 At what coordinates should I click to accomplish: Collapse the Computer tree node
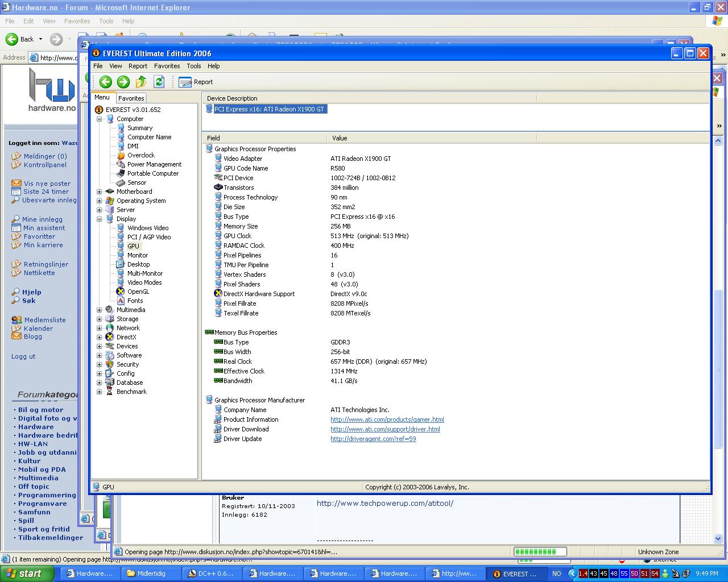pyautogui.click(x=99, y=119)
